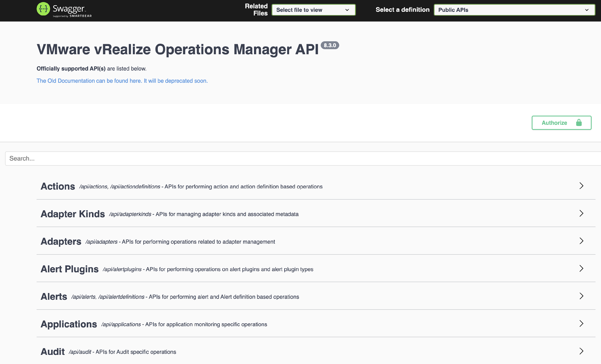Expand the Audit section chevron
601x364 pixels.
coord(581,351)
